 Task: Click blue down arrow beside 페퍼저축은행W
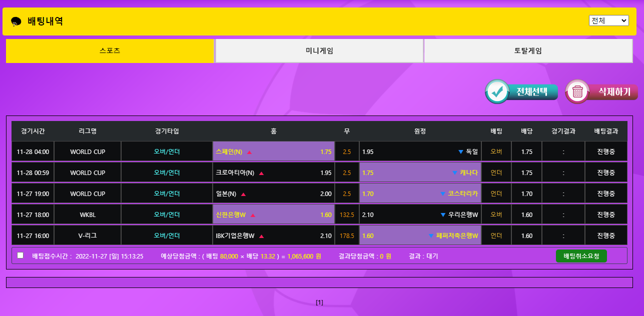431,236
